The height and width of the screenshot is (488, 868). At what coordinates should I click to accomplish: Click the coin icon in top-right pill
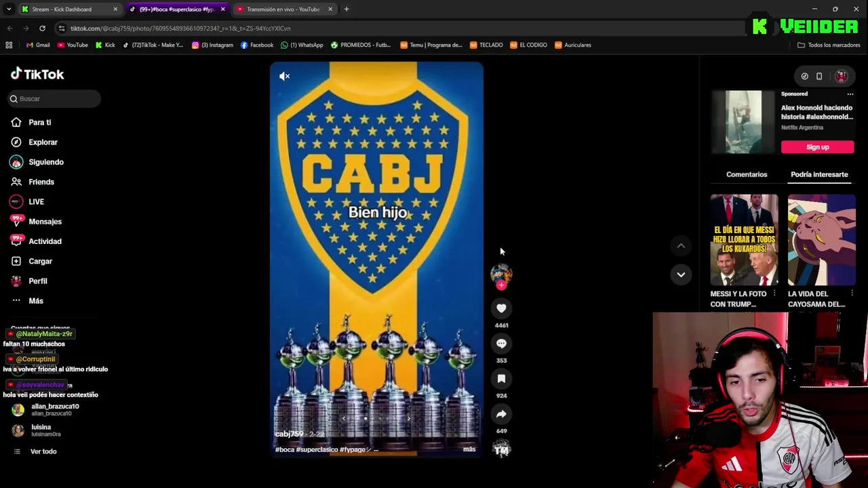(804, 77)
